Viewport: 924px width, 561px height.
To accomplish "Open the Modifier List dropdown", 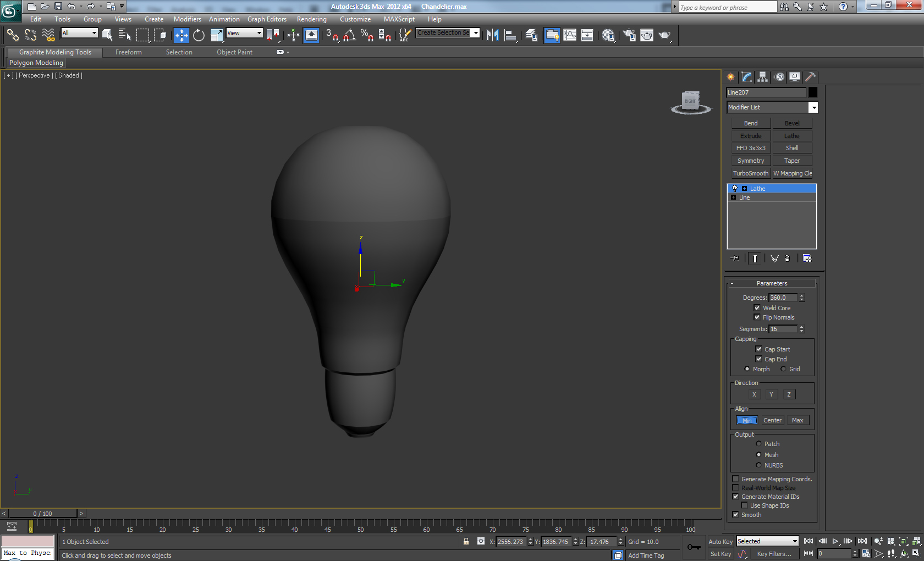I will pos(812,108).
